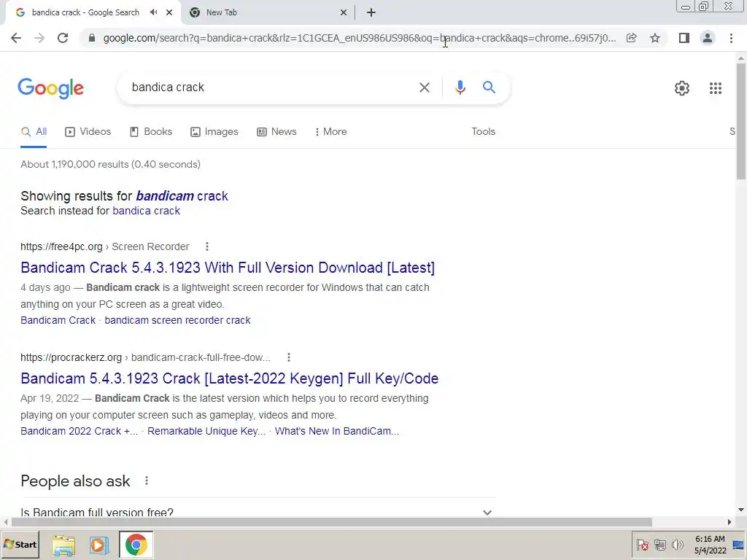Click horizontal scrollbar right arrow

pyautogui.click(x=729, y=522)
